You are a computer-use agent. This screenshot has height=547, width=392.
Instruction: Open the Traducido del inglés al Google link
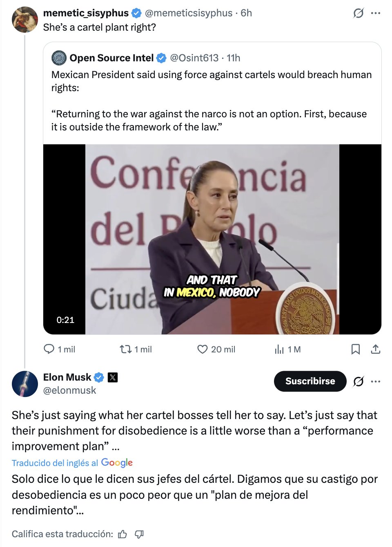(72, 463)
